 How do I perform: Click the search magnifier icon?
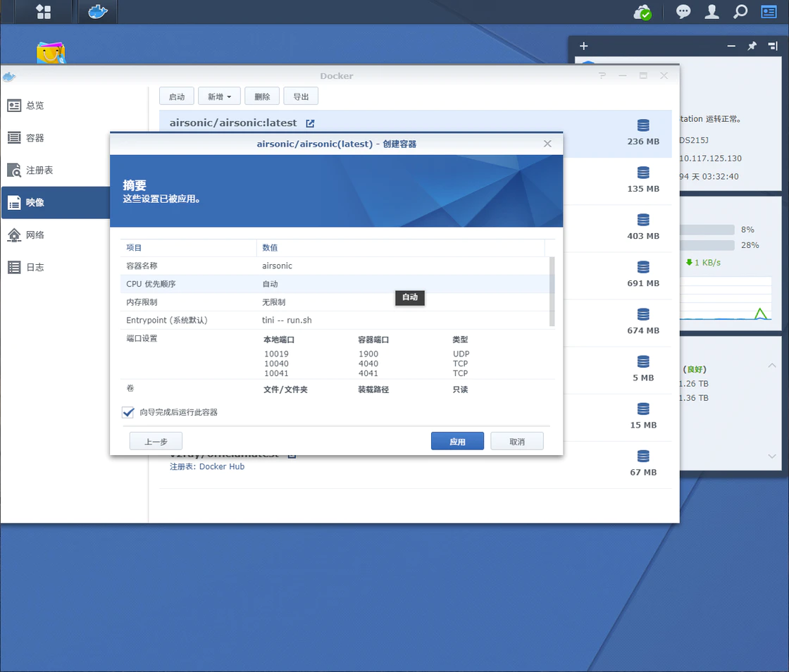[740, 12]
